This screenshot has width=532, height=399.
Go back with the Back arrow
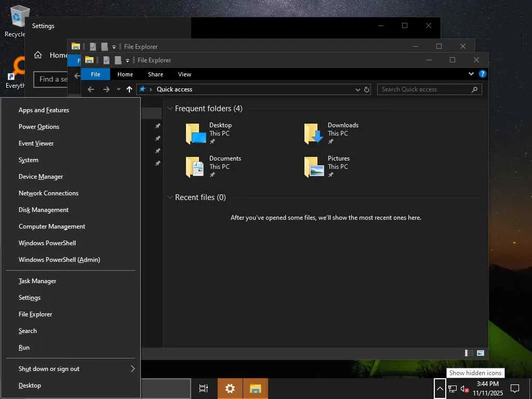click(x=91, y=89)
